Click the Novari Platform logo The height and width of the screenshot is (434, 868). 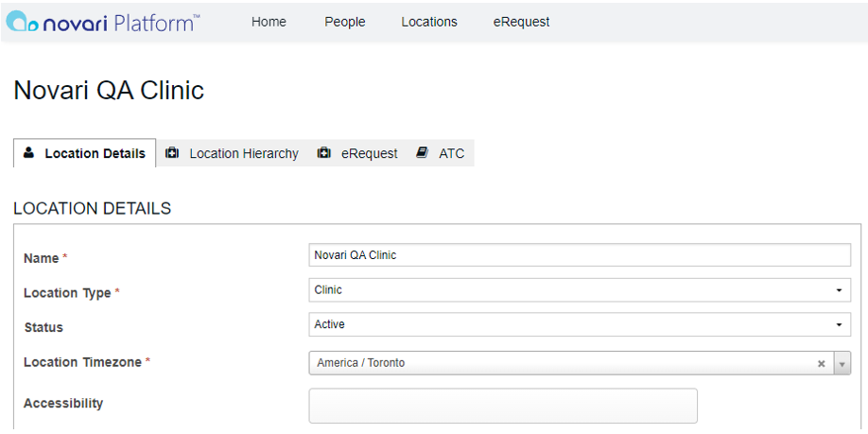pyautogui.click(x=103, y=22)
